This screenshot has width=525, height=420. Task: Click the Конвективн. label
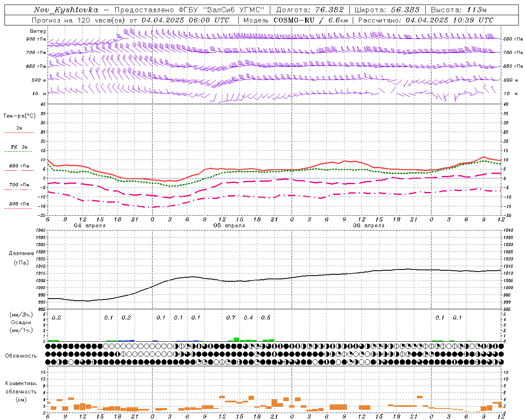click(21, 383)
